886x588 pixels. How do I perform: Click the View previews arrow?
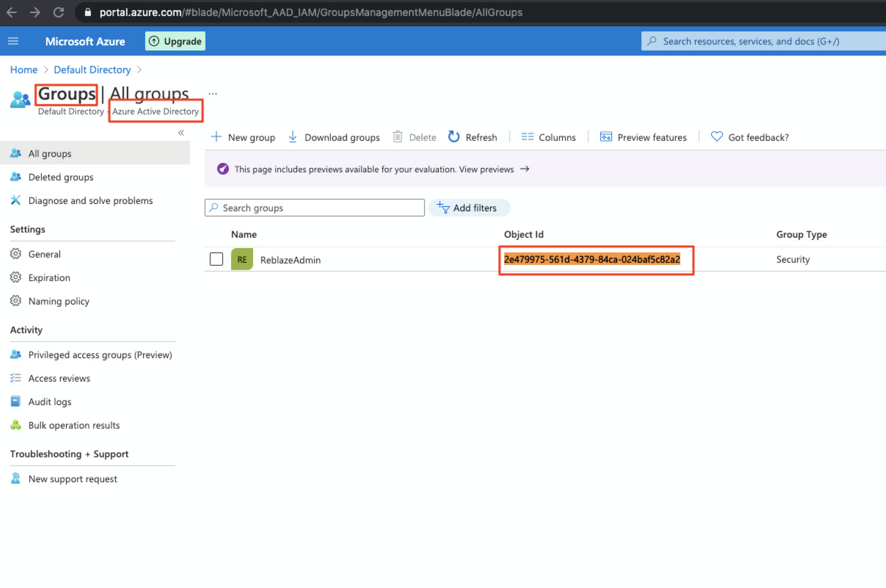(x=525, y=169)
